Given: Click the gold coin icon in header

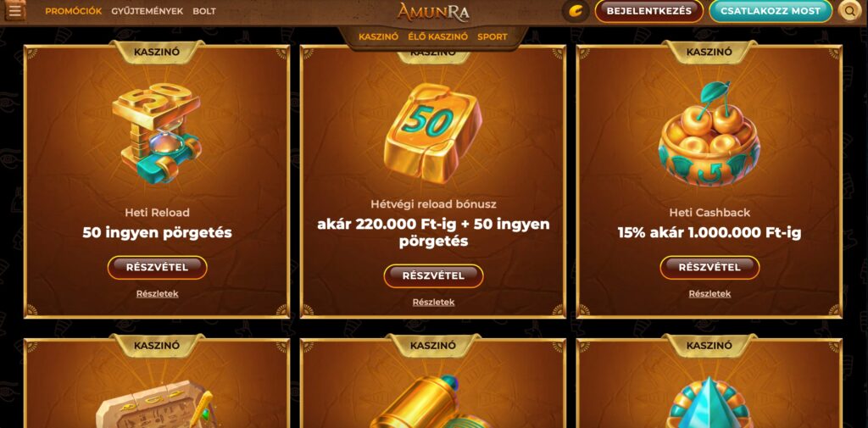Looking at the screenshot, I should click(x=576, y=11).
